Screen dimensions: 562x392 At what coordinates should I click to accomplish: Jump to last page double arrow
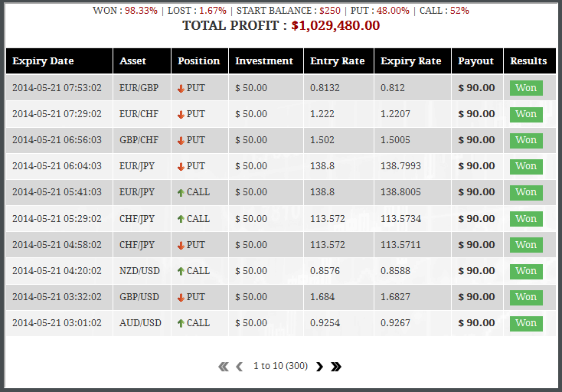pos(336,367)
